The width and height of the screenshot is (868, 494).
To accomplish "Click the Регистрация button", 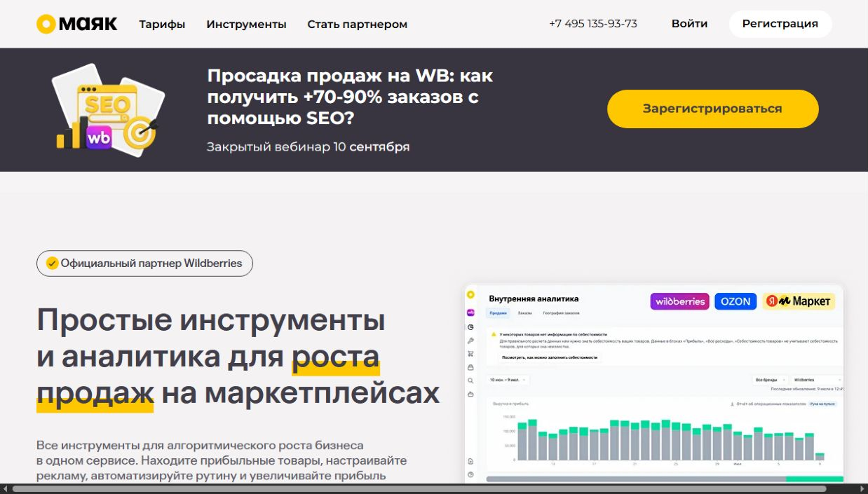I will [x=780, y=24].
